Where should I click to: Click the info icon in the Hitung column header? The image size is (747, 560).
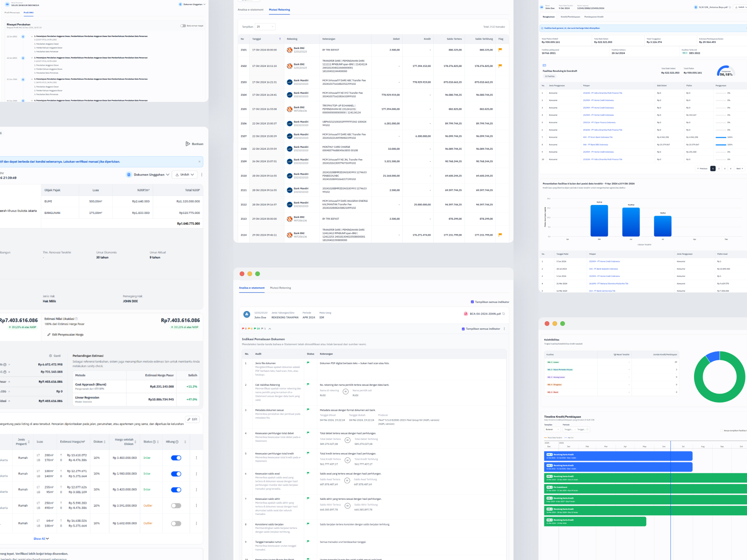pos(177,442)
